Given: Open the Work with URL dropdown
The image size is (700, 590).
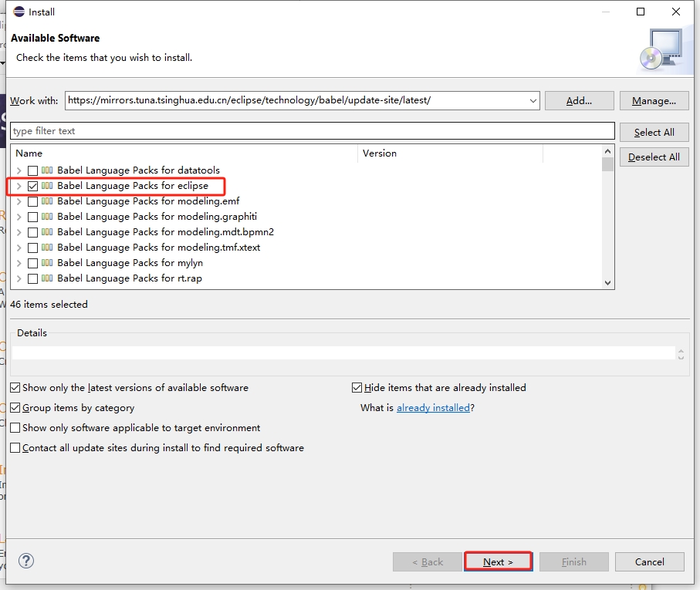Looking at the screenshot, I should pyautogui.click(x=533, y=101).
